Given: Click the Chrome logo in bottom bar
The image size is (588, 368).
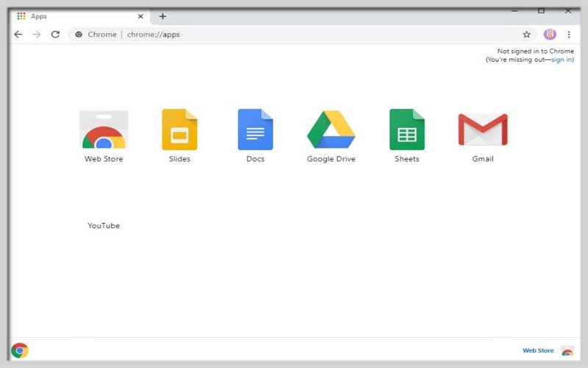Looking at the screenshot, I should [20, 350].
